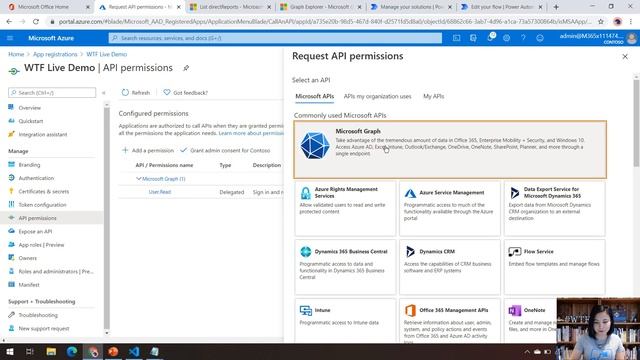Image resolution: width=640 pixels, height=360 pixels.
Task: Reload the page in the browser
Action: (36, 22)
